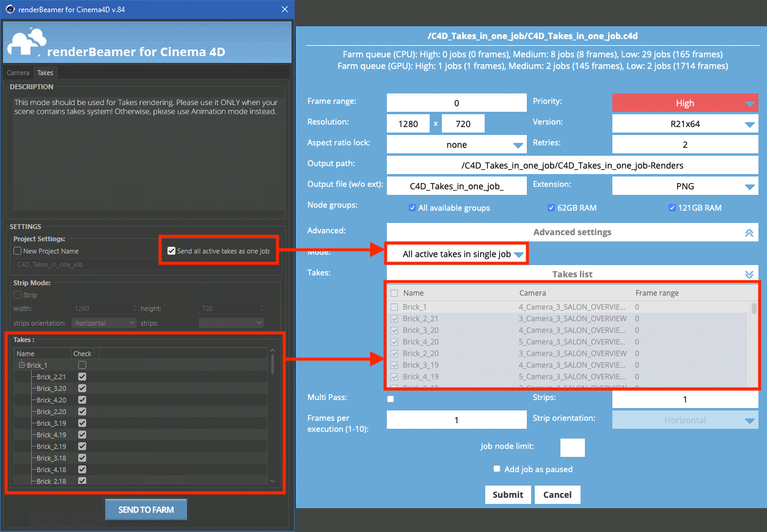Select Brick_2.20 in the Takes tree
Screen dimensions: 767x532
click(x=51, y=412)
